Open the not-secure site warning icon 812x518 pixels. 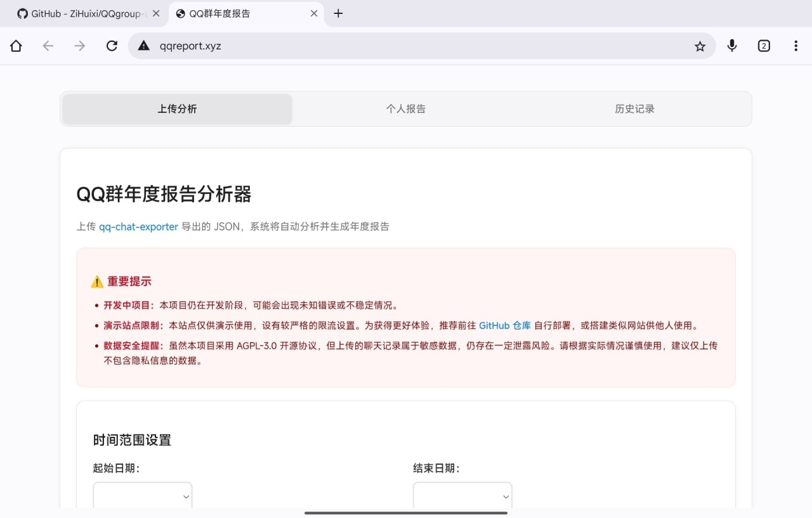coord(144,46)
